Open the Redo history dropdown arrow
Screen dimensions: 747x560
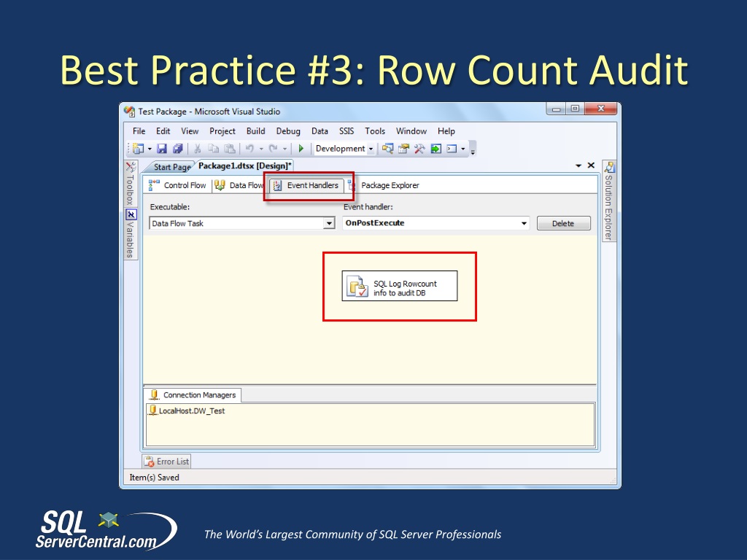285,149
